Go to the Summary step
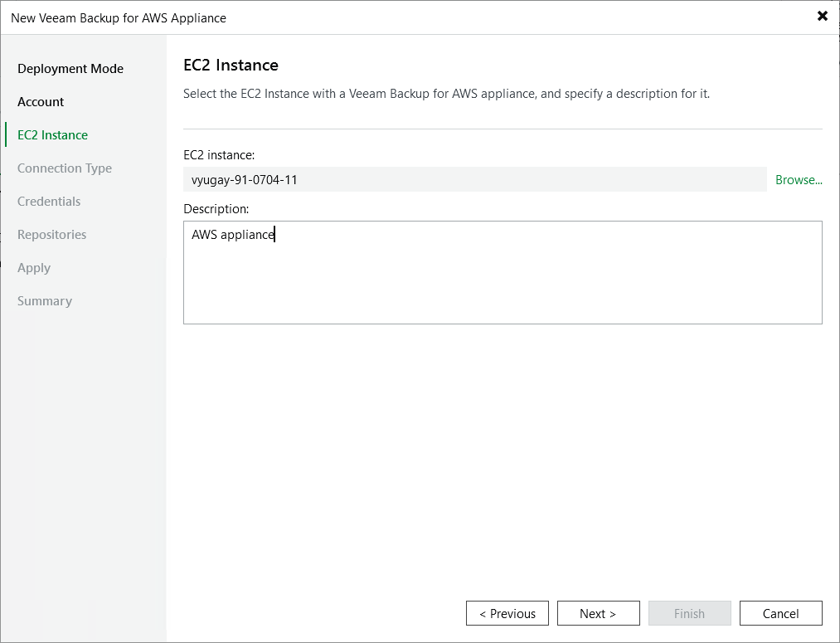 pos(45,301)
